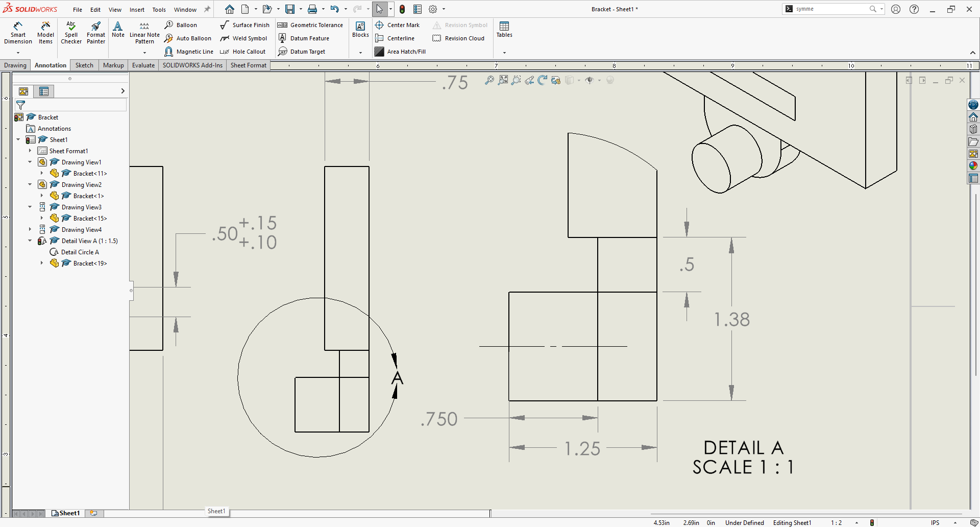Image resolution: width=980 pixels, height=527 pixels.
Task: Open the Tables dropdown arrow
Action: pyautogui.click(x=504, y=53)
